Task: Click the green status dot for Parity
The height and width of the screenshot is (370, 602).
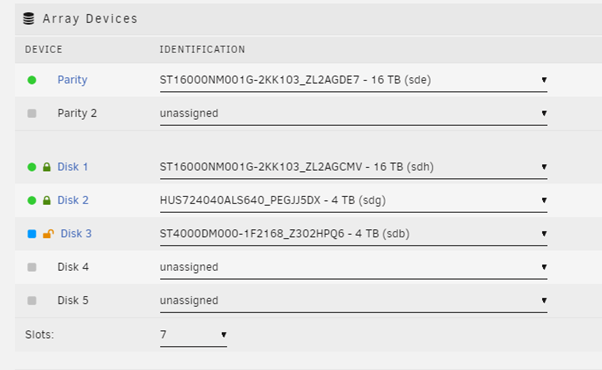Action: [x=32, y=80]
